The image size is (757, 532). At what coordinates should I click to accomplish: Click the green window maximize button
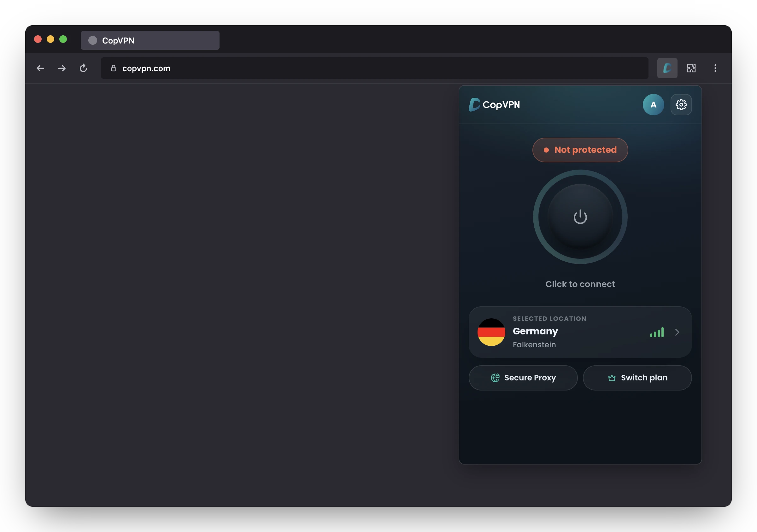63,39
